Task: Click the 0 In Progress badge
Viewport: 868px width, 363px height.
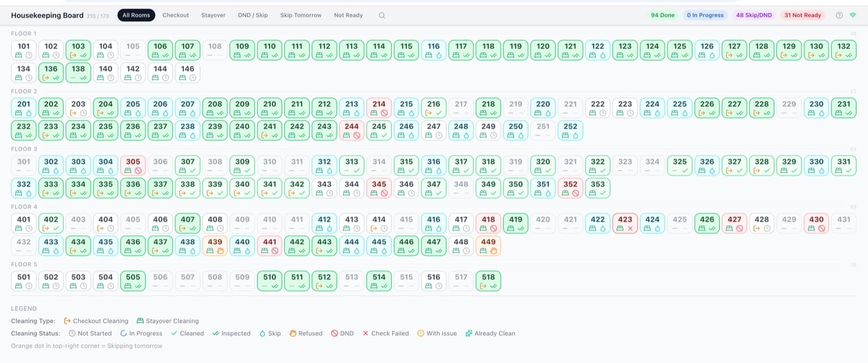Action: tap(705, 15)
